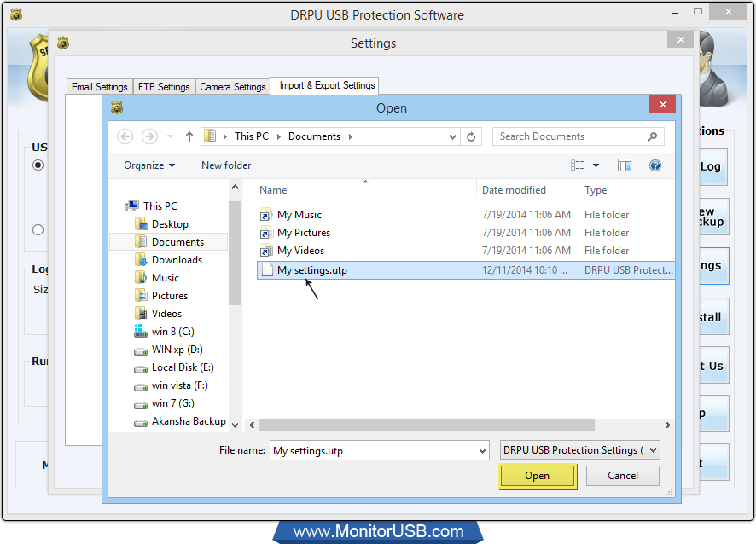Click the Desktop folder icon in tree
The image size is (756, 544).
point(141,223)
